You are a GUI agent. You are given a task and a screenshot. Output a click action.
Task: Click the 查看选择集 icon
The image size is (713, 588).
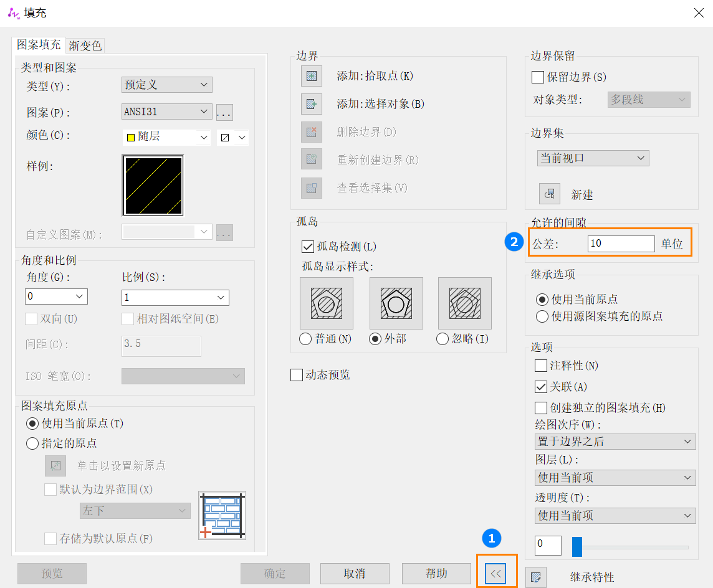(x=312, y=187)
